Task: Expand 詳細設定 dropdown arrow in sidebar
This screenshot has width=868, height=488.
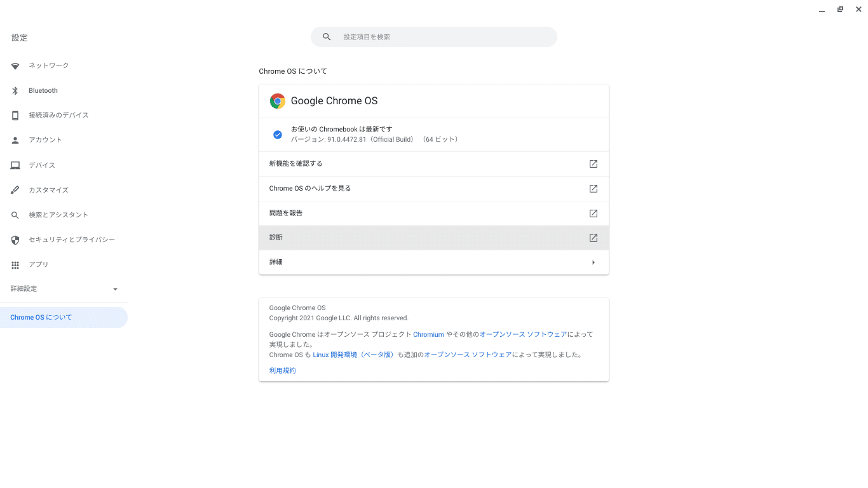Action: coord(115,289)
